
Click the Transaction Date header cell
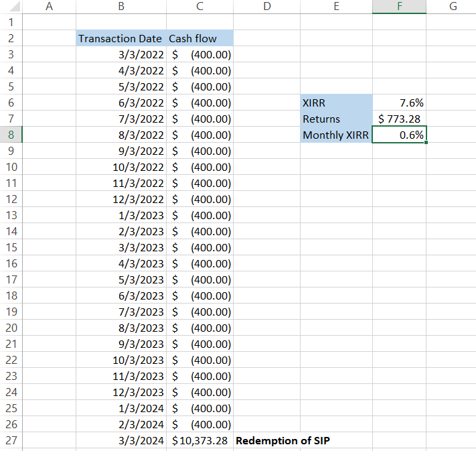pos(121,38)
